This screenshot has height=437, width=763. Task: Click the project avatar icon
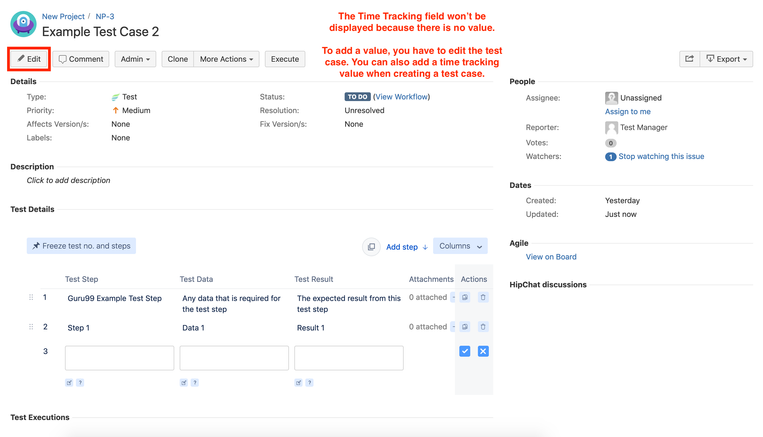pyautogui.click(x=23, y=24)
